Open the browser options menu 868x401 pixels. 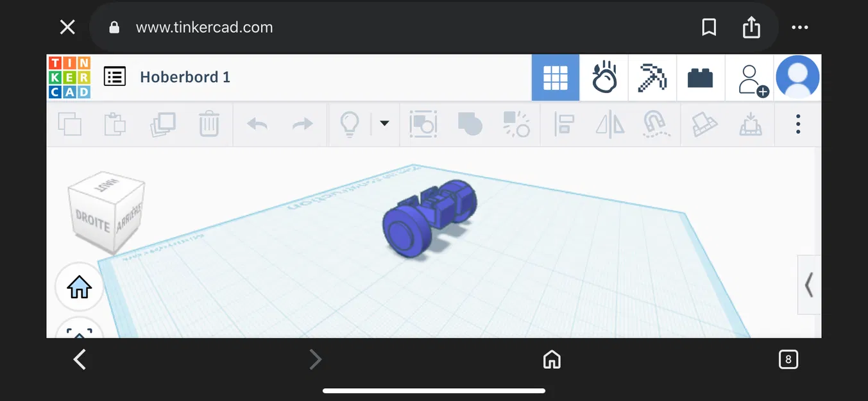pos(799,27)
